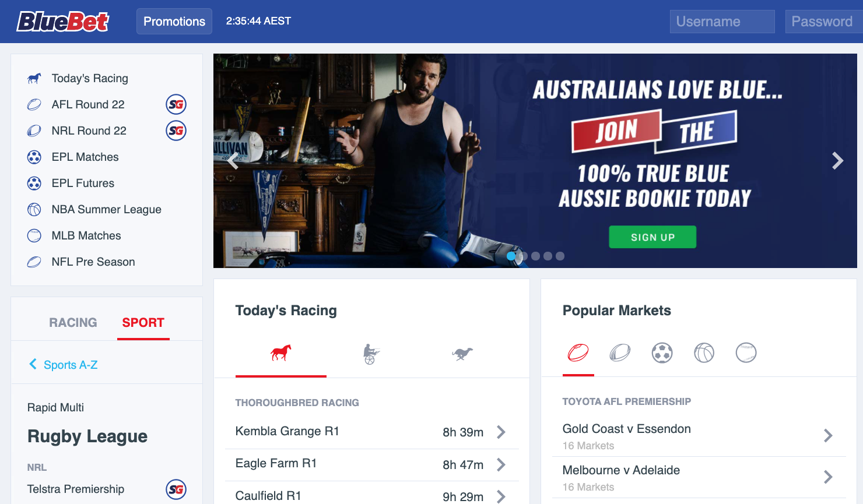Show the previous banner slide
The image size is (863, 504).
[233, 161]
